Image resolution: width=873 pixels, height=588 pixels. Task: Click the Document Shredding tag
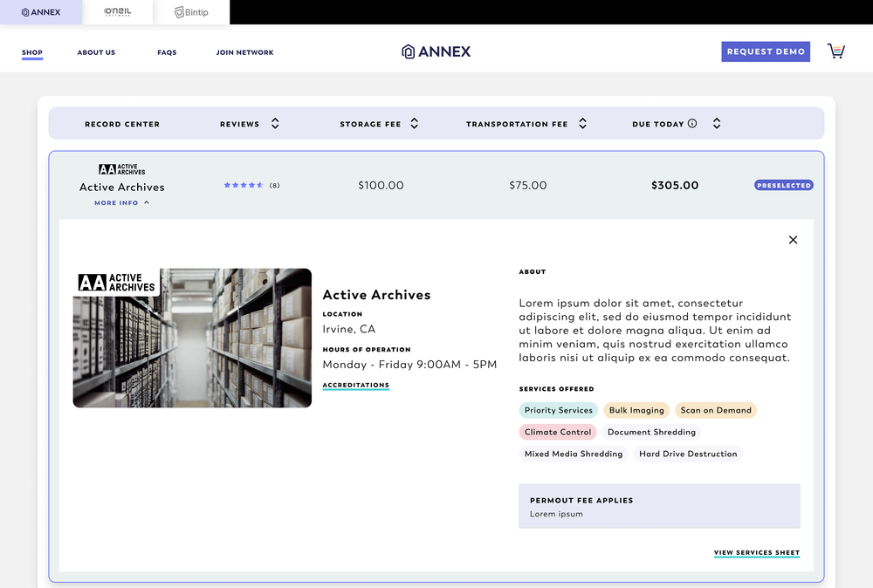(x=651, y=432)
